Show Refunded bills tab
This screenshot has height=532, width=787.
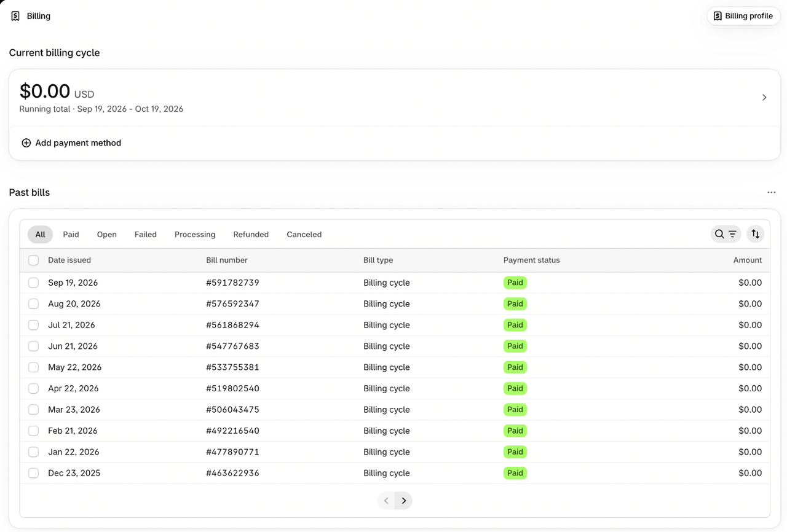click(x=251, y=235)
